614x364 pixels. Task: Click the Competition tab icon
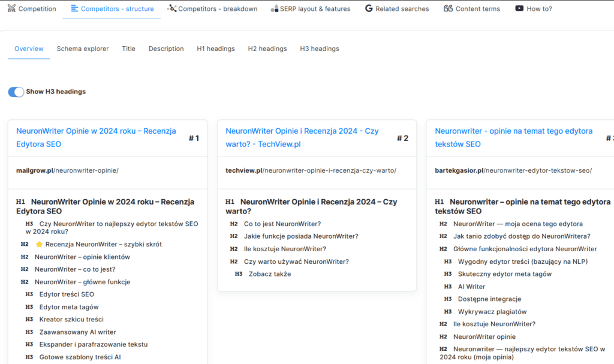click(x=12, y=9)
